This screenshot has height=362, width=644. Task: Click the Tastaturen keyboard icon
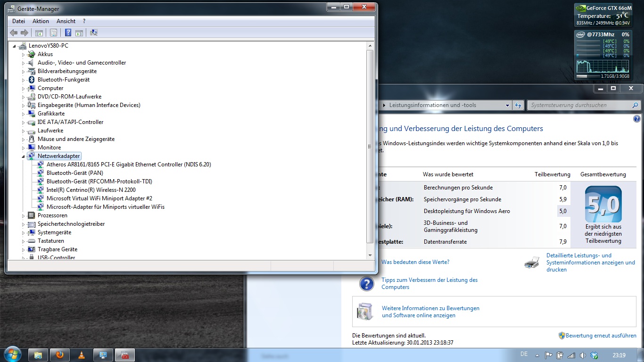click(x=32, y=241)
